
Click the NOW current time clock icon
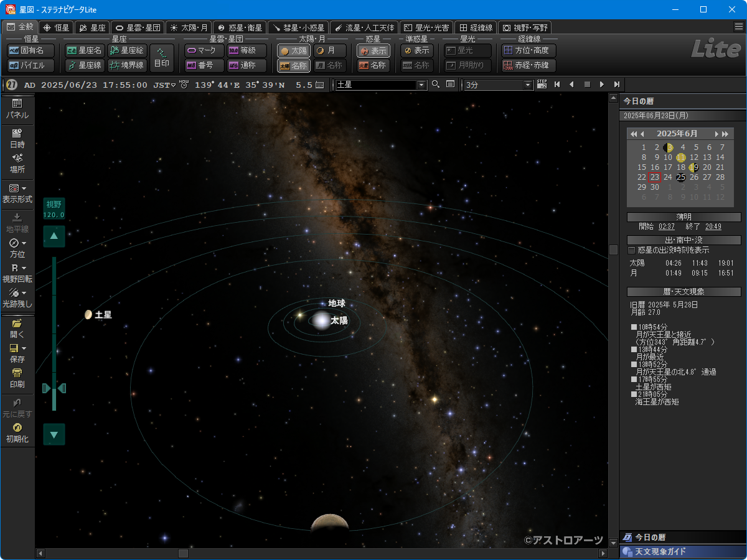(x=184, y=84)
